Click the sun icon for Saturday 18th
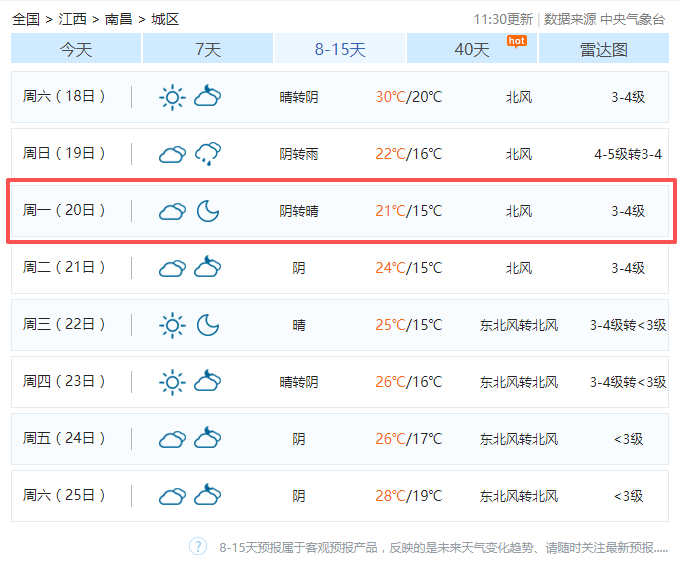 pos(172,97)
